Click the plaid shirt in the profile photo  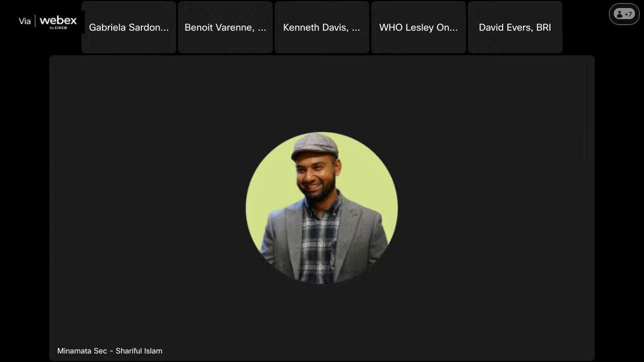(319, 241)
